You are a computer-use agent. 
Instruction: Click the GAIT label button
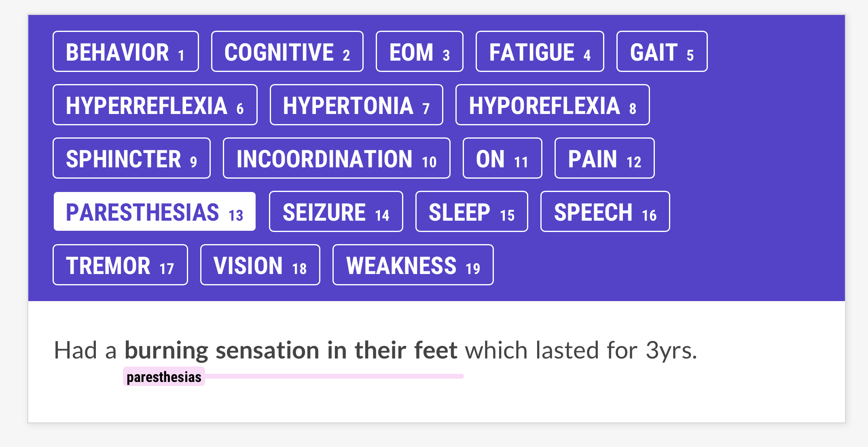tap(662, 52)
